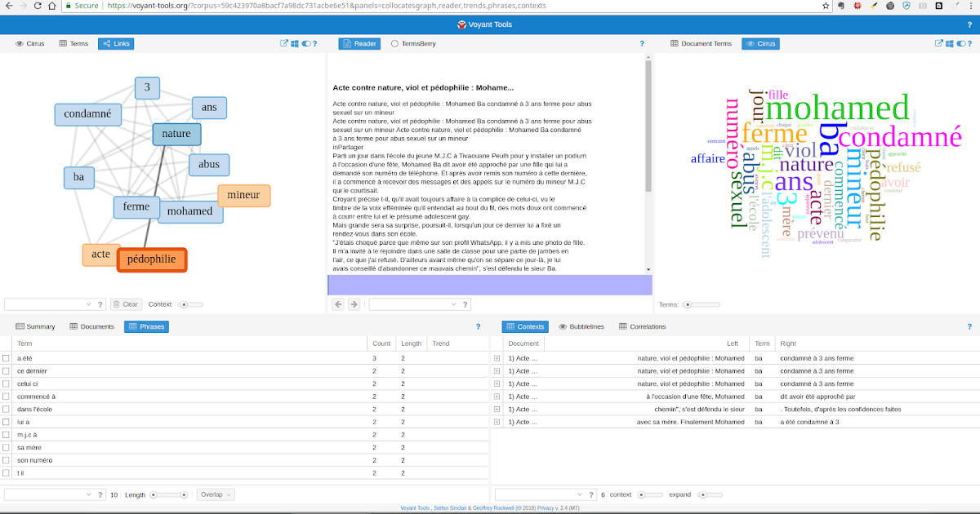This screenshot has height=514, width=980.
Task: Open the grid layout icon in the Reader toolbar
Action: click(293, 43)
